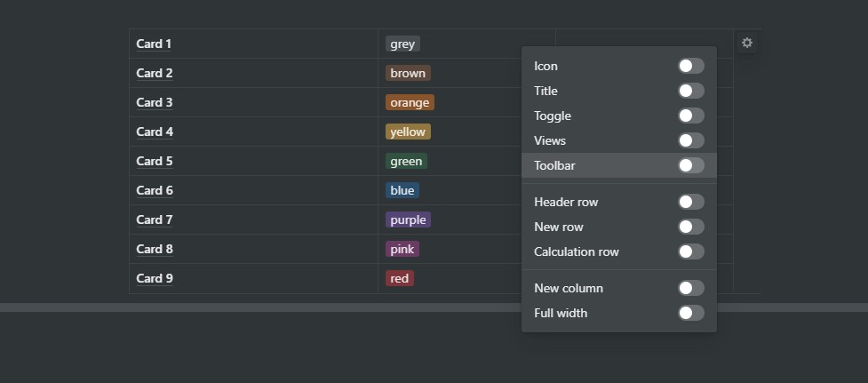This screenshot has height=383, width=868.
Task: Open the Card 9 page link
Action: pos(155,278)
